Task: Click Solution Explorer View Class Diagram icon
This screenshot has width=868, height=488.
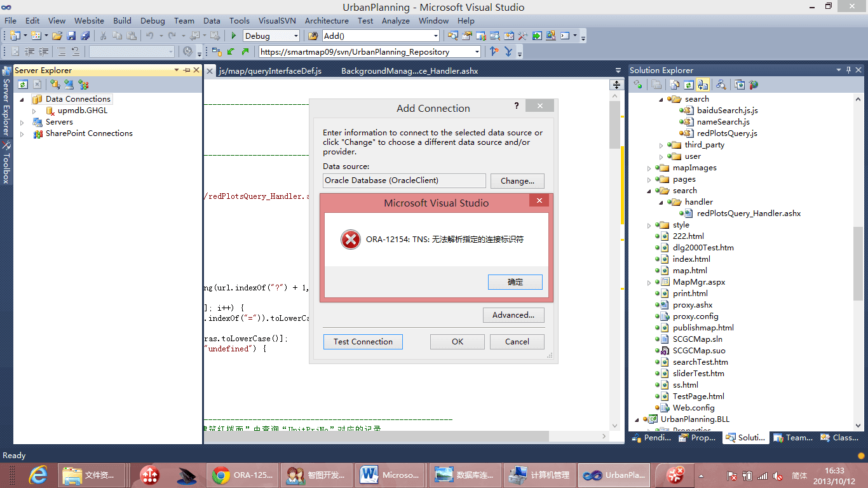Action: 721,85
